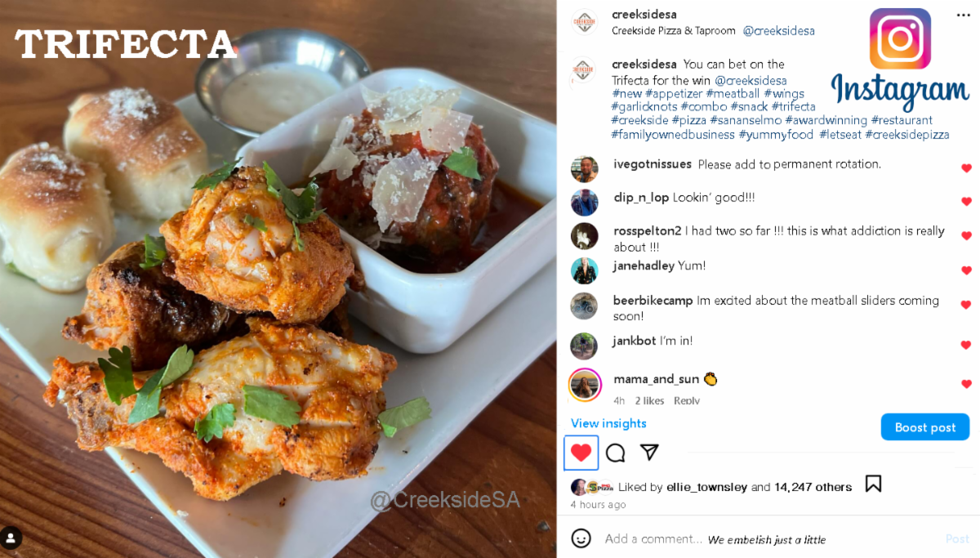The height and width of the screenshot is (558, 980).
Task: Click the food photo image
Action: pyautogui.click(x=278, y=279)
